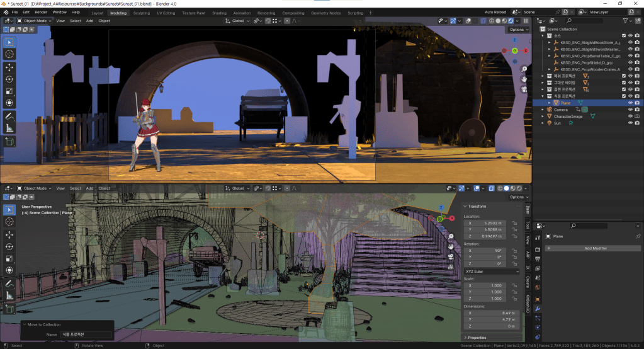This screenshot has width=644, height=349.
Task: Open the XYZ Euler rotation mode dropdown
Action: [492, 272]
